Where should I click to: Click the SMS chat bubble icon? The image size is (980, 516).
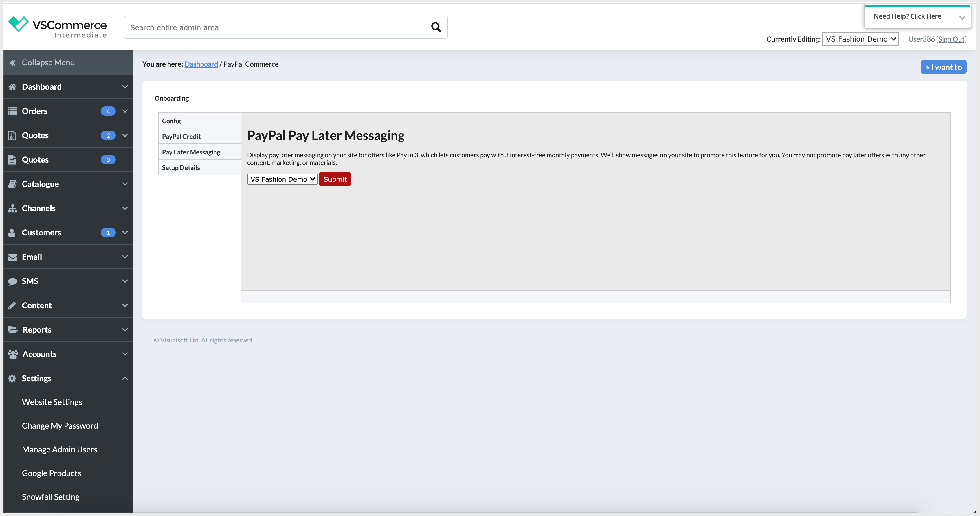12,281
